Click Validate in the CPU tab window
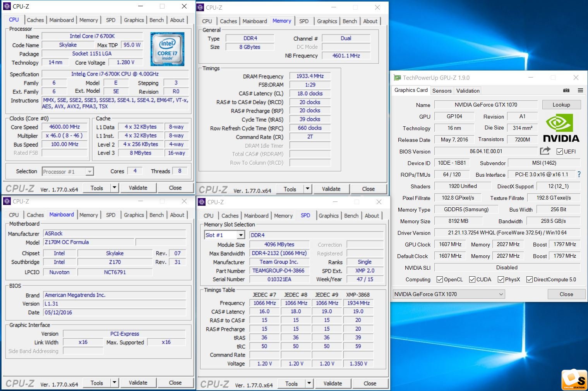 (138, 188)
